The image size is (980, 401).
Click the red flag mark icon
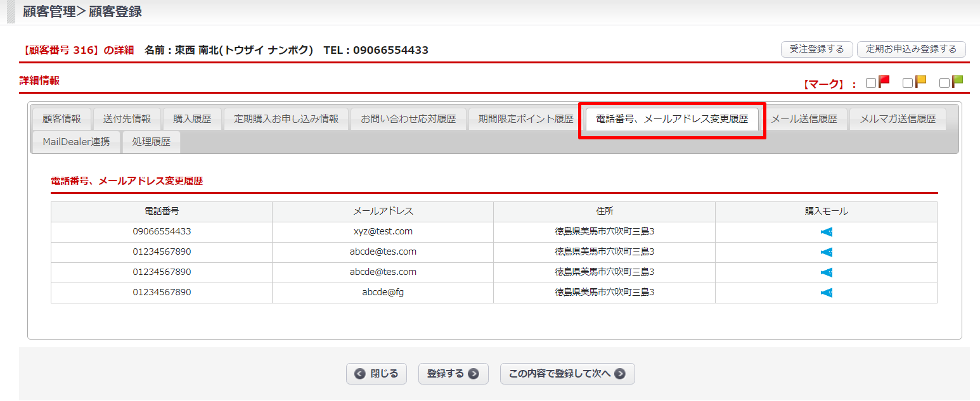[x=884, y=82]
